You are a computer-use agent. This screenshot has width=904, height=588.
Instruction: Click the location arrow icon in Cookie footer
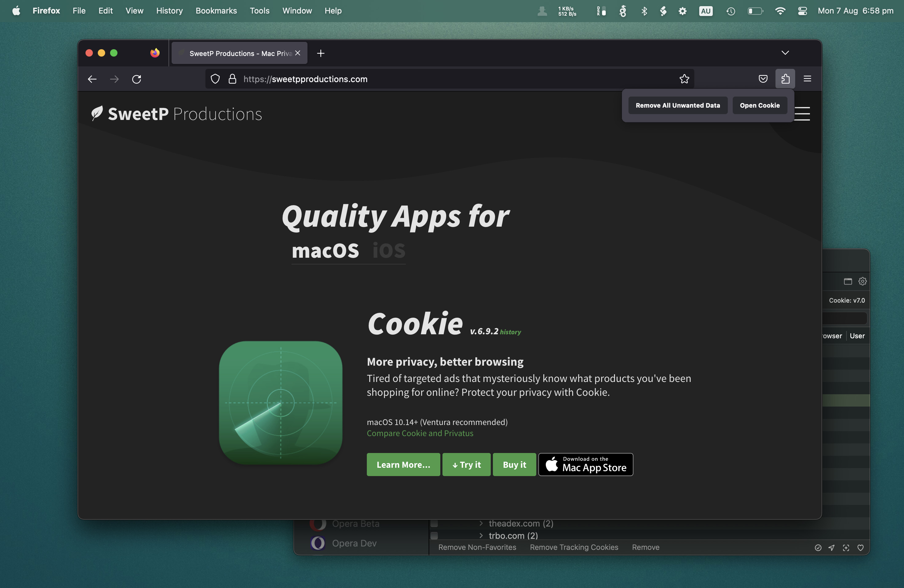click(831, 547)
